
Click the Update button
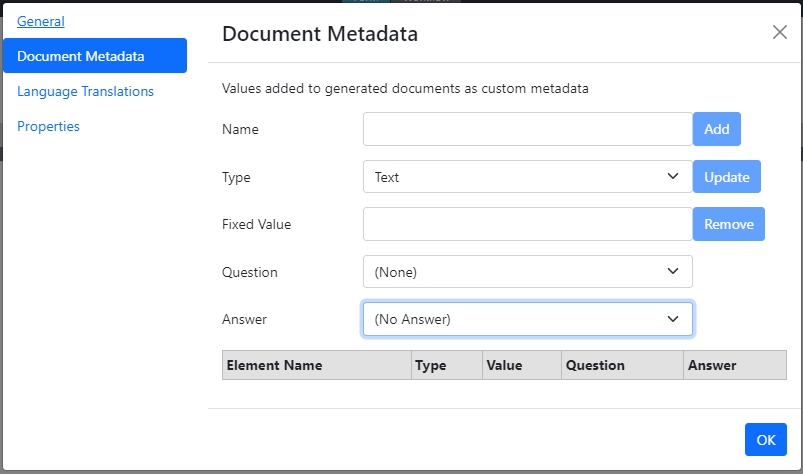pos(726,177)
